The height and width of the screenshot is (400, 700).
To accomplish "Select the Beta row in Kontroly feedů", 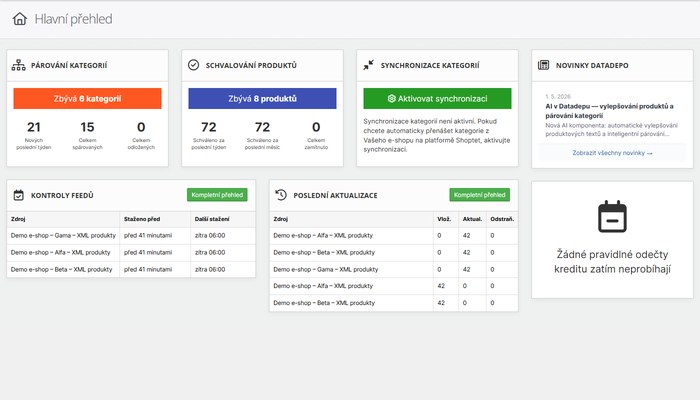I will pyautogui.click(x=131, y=269).
